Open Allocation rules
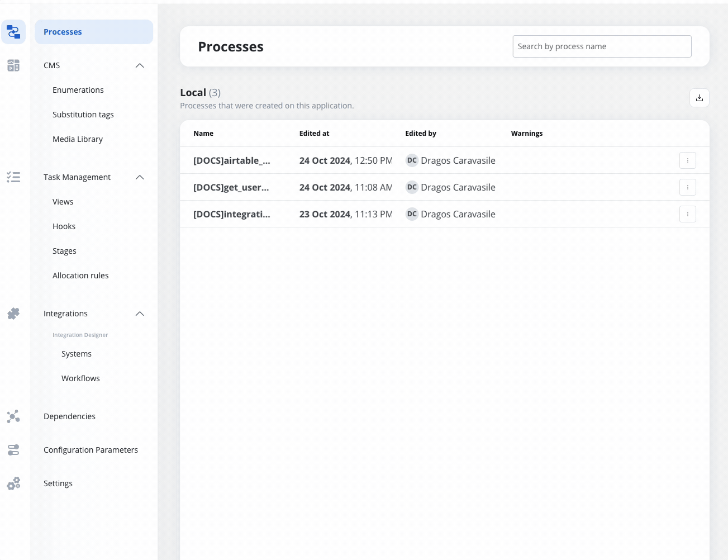 [x=80, y=276]
